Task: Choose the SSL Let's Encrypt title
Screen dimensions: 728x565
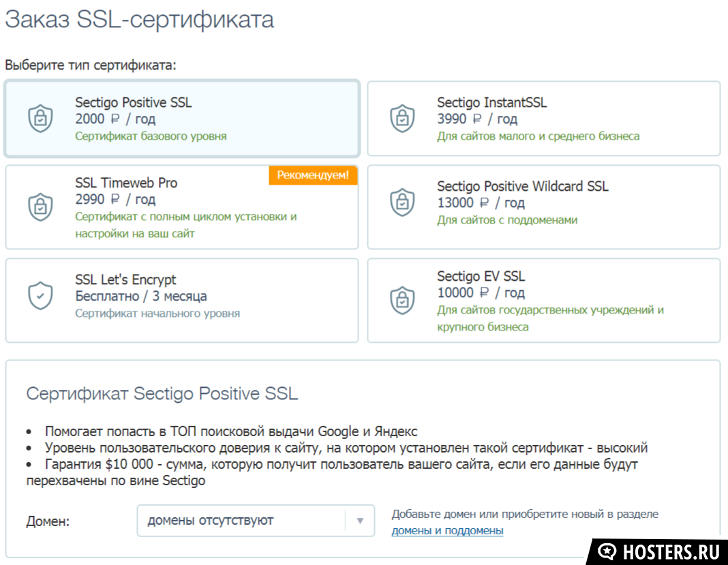Action: click(x=125, y=279)
